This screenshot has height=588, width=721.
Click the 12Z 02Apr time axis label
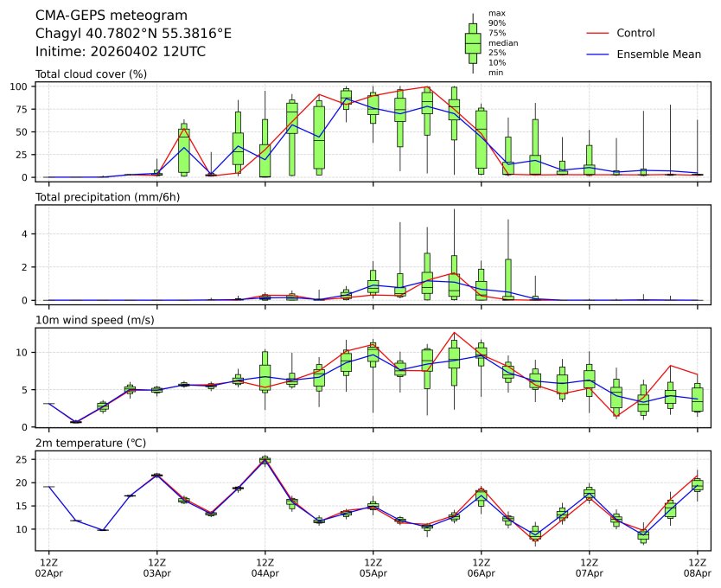point(48,568)
